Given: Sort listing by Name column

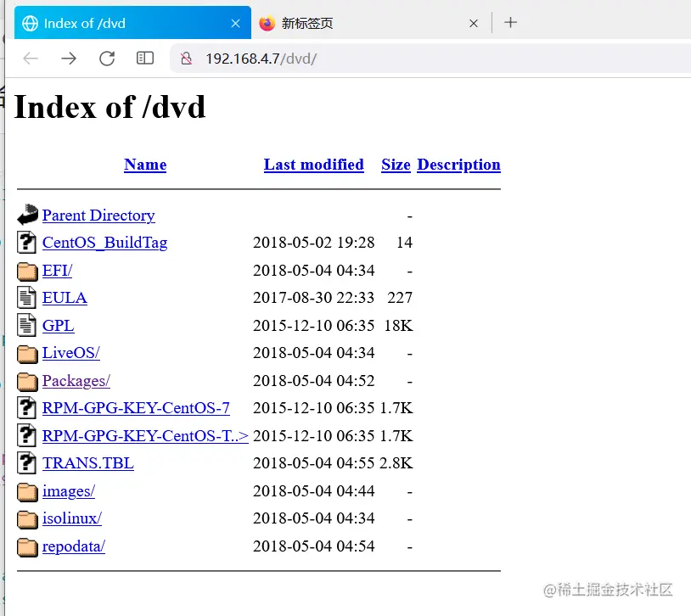Looking at the screenshot, I should [145, 165].
